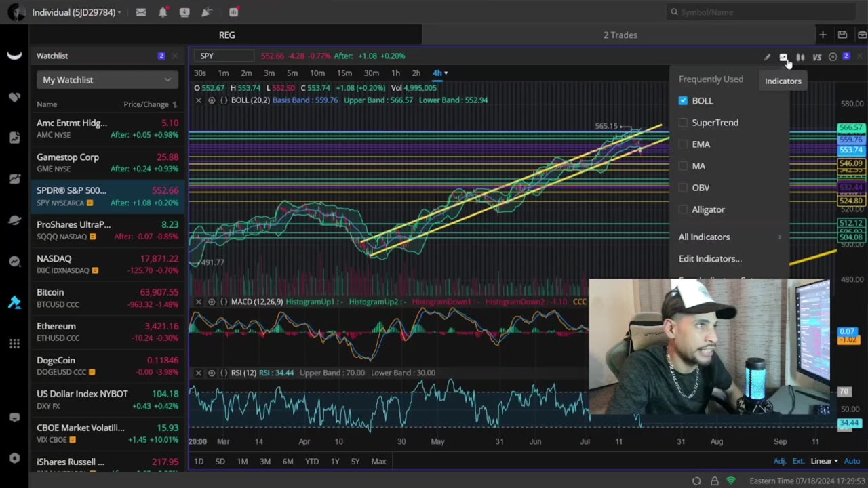Click the Webull logo in sidebar
Viewport: 868px width, 488px height.
[14, 56]
